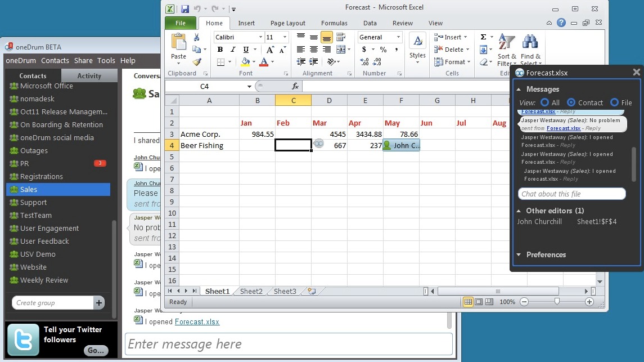Switch to oneDrum Activity tab

click(x=89, y=75)
